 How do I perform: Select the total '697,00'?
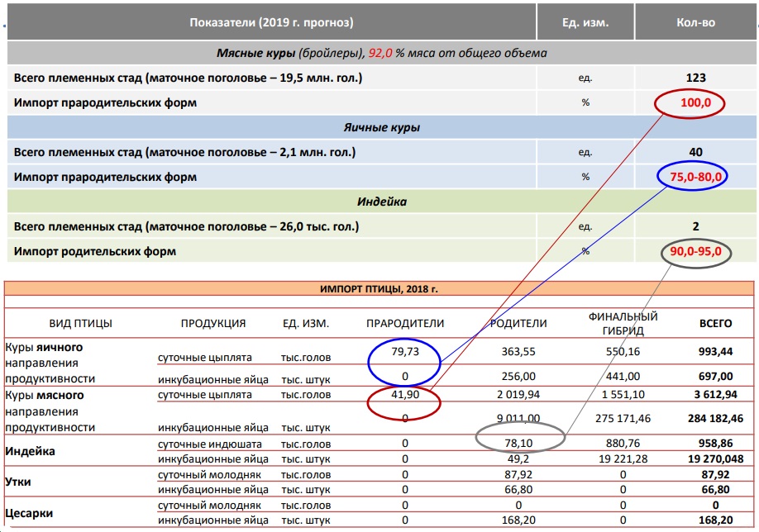[x=715, y=376]
